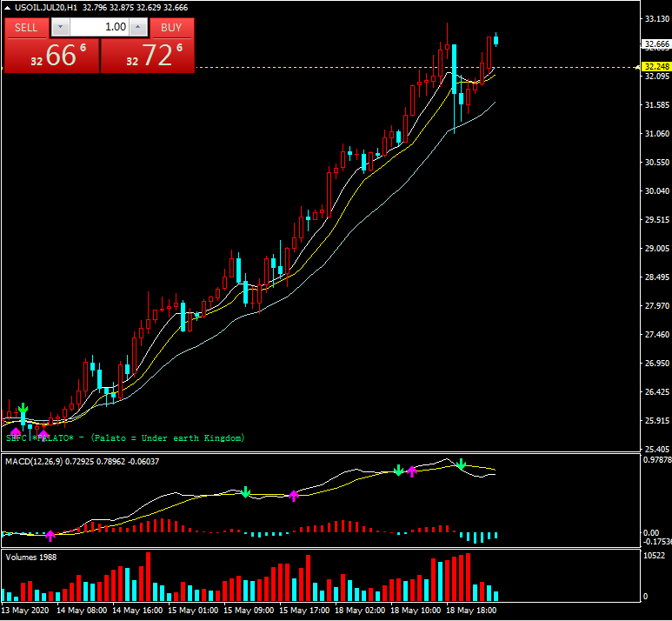
Task: Click the leftmost magenta up arrow in MACD window
Action: coord(50,535)
